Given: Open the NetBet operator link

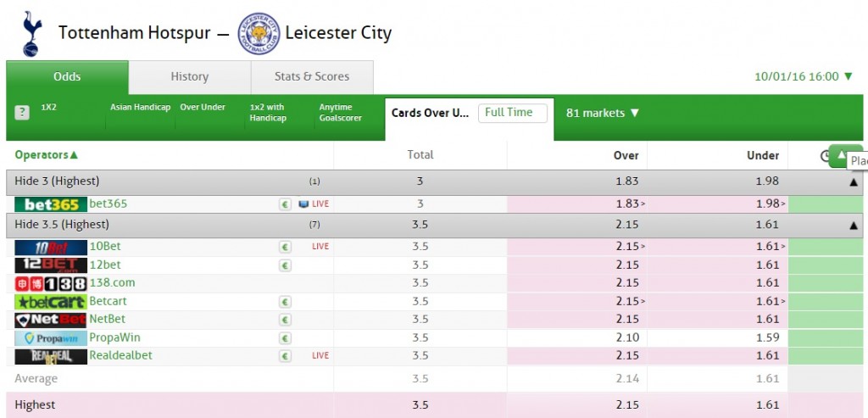Looking at the screenshot, I should coord(108,320).
